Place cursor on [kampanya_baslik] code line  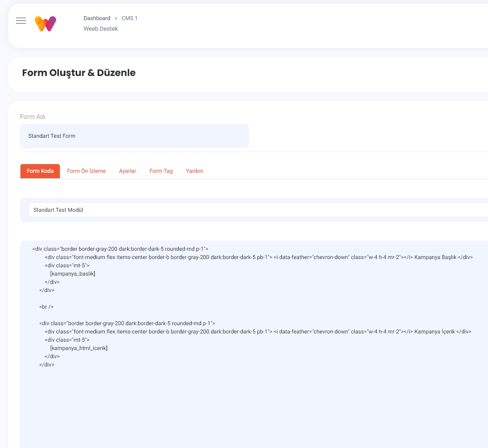[73, 274]
